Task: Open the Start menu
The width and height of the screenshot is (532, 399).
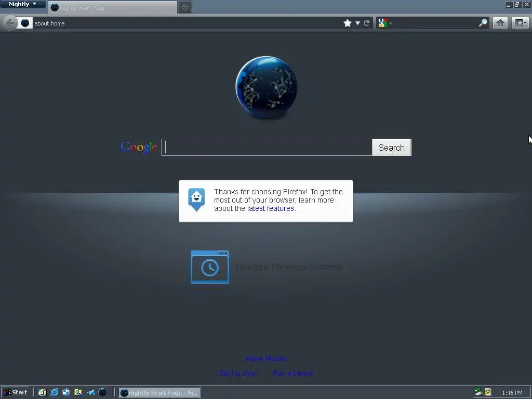Action: (x=15, y=393)
